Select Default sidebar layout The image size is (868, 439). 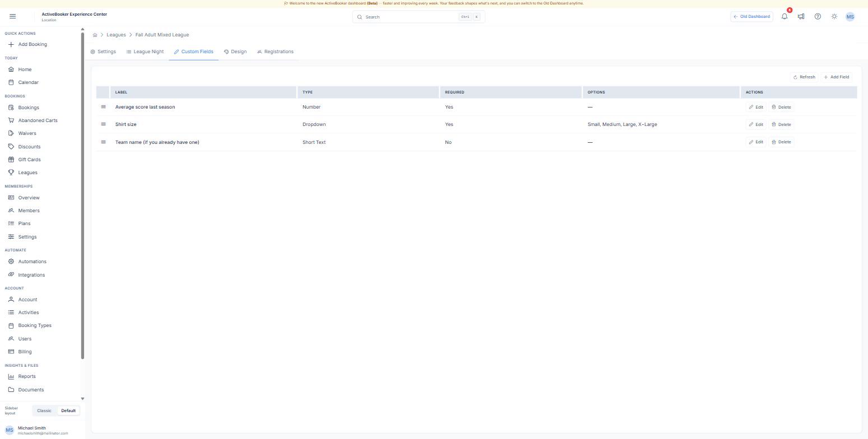68,410
